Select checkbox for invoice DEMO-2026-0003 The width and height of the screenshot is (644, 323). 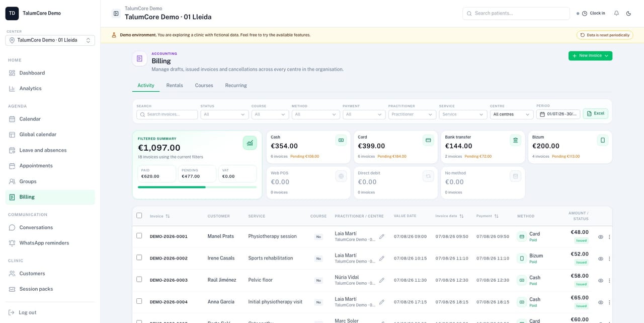[139, 279]
